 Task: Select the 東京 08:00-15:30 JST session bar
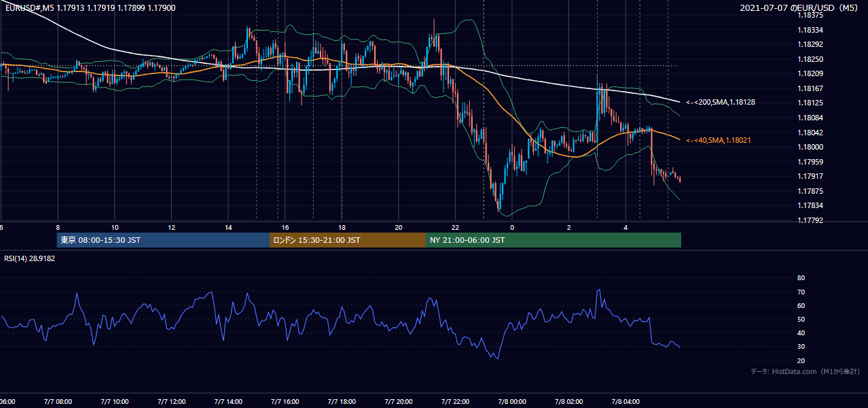coord(163,240)
